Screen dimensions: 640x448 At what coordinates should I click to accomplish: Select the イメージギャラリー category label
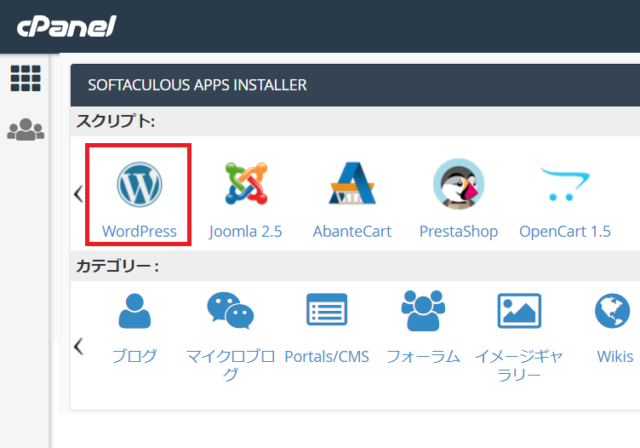pyautogui.click(x=519, y=365)
